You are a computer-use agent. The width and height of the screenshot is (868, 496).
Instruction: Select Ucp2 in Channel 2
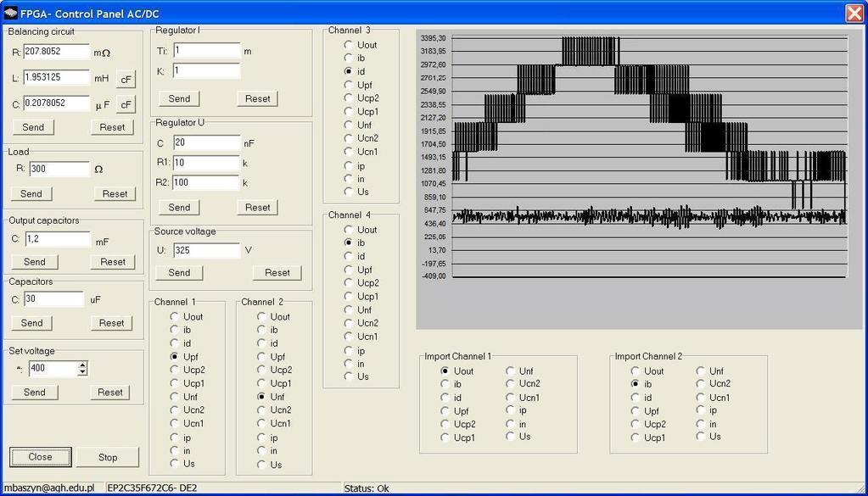pos(274,370)
